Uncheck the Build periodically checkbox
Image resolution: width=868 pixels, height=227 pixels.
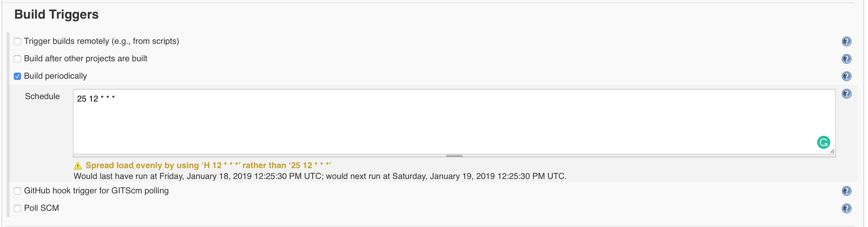(x=17, y=76)
